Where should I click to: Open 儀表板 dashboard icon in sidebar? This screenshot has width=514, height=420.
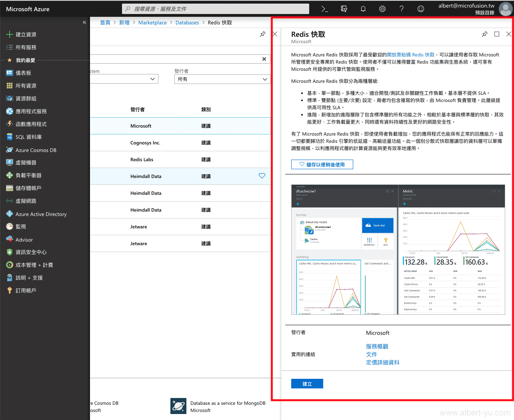(10, 73)
